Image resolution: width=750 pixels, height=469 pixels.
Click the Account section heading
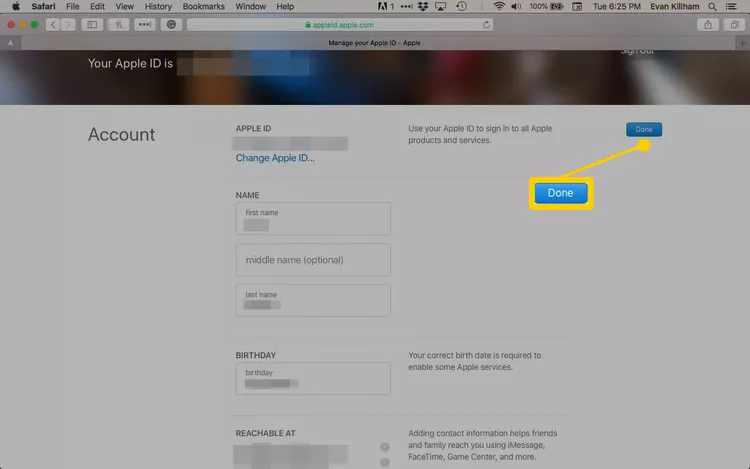121,134
